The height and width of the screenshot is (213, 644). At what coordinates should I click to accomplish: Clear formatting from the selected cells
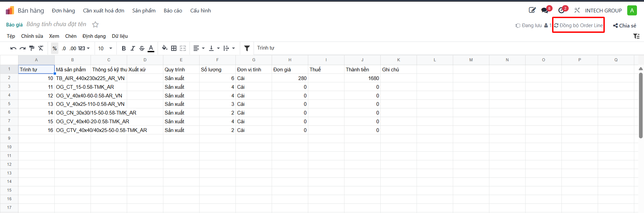(41, 48)
